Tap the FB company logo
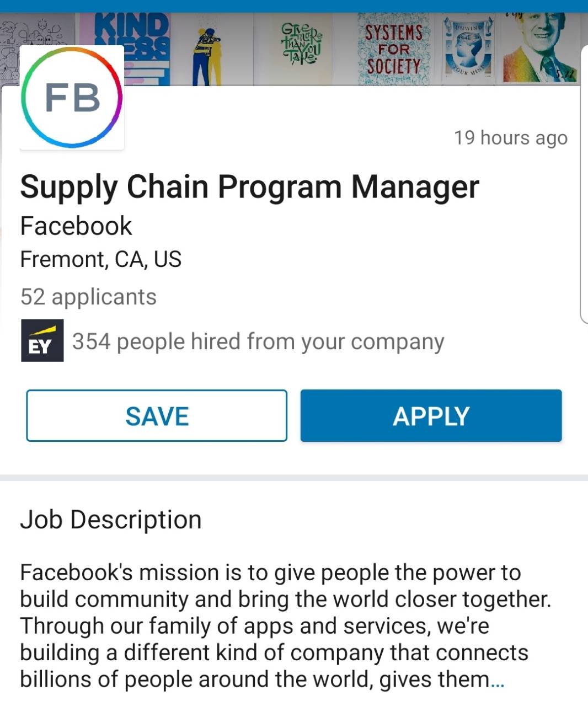Viewport: 588px width, 706px height. pos(72,98)
